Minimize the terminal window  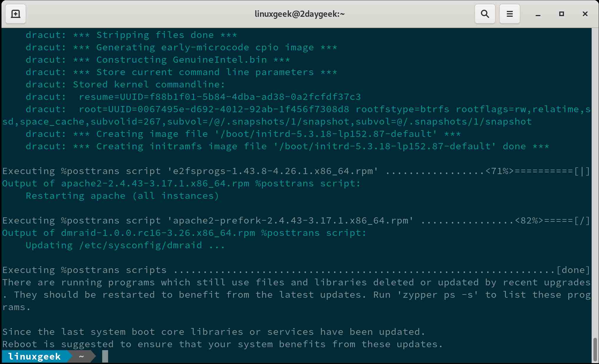click(x=538, y=14)
